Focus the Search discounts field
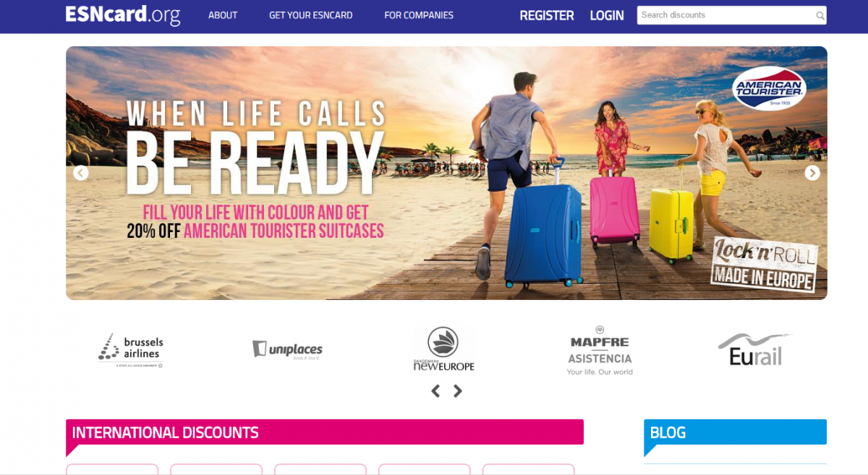868x475 pixels. point(731,15)
